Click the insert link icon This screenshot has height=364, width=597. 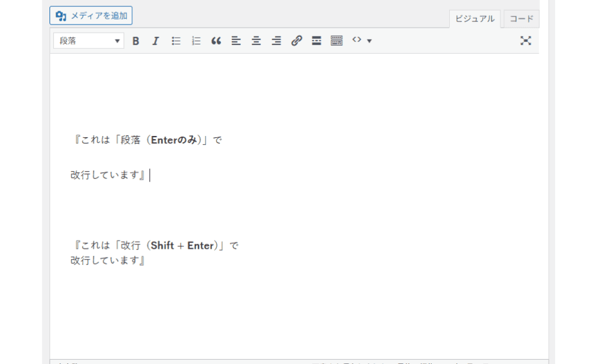tap(296, 41)
